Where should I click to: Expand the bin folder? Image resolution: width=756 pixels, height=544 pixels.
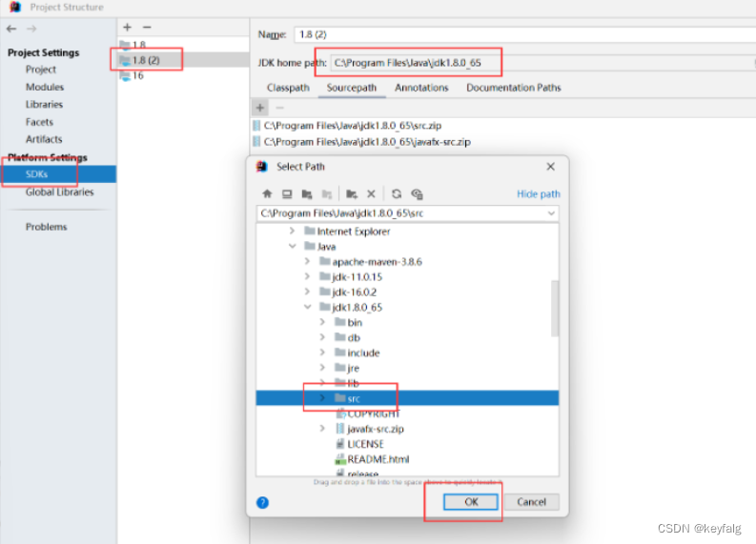[322, 322]
